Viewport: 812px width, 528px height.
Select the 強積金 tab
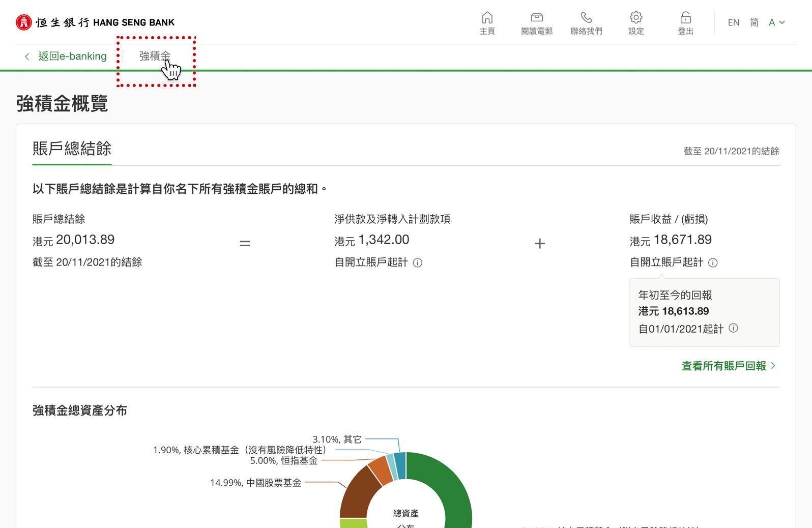155,56
